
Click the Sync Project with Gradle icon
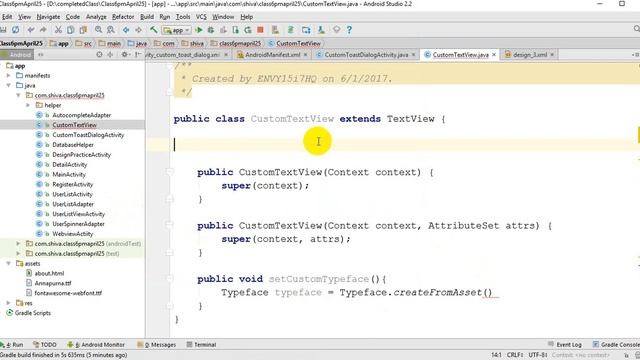[x=291, y=30]
